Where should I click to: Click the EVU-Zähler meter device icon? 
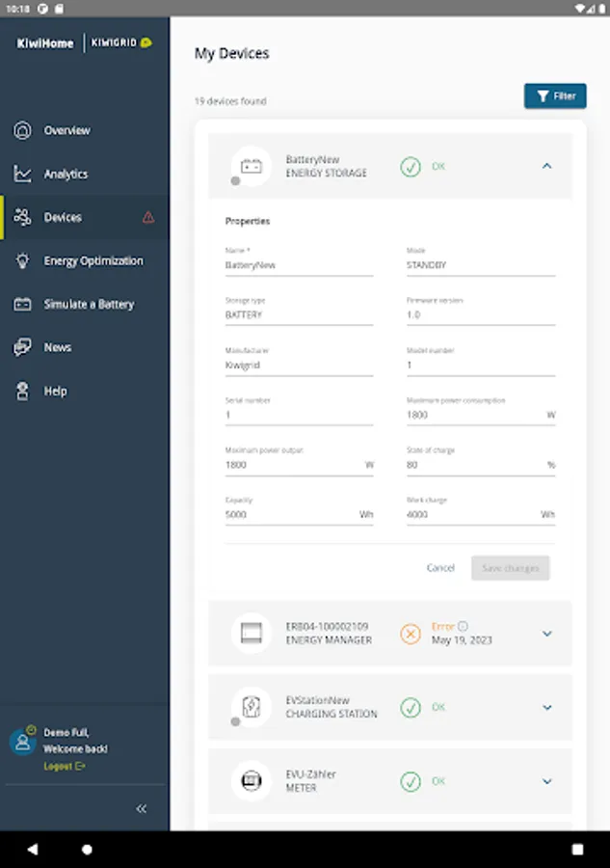coord(252,781)
